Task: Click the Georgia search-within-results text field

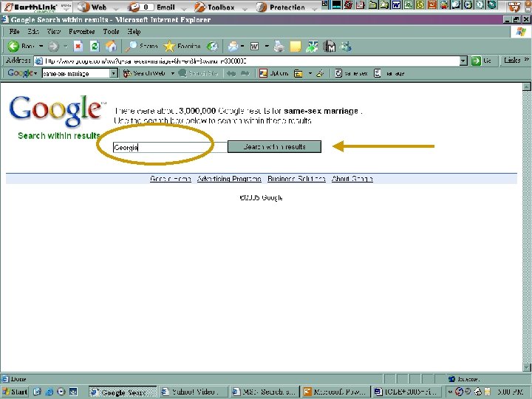Action: coord(170,147)
